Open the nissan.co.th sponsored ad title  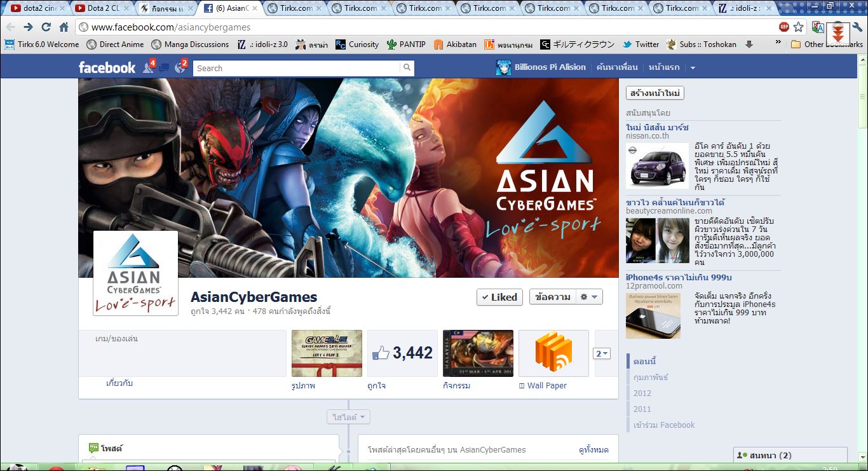tap(657, 127)
